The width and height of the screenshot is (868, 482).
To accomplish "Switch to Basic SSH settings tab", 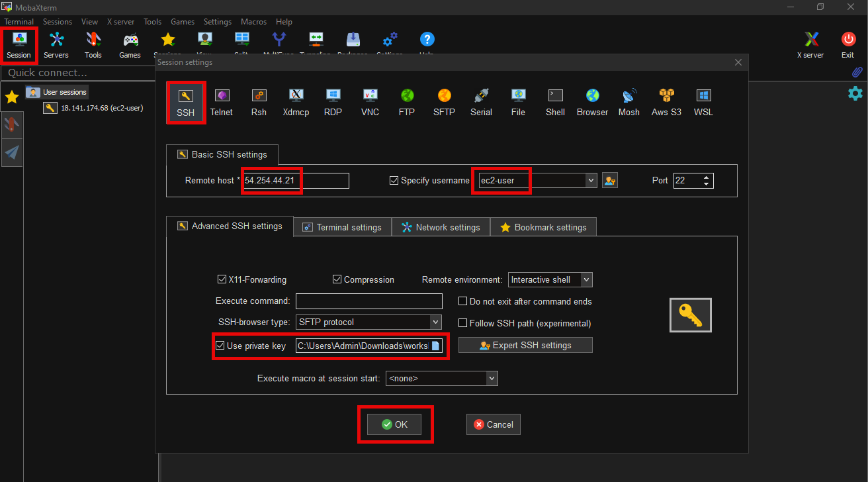I will click(x=222, y=154).
